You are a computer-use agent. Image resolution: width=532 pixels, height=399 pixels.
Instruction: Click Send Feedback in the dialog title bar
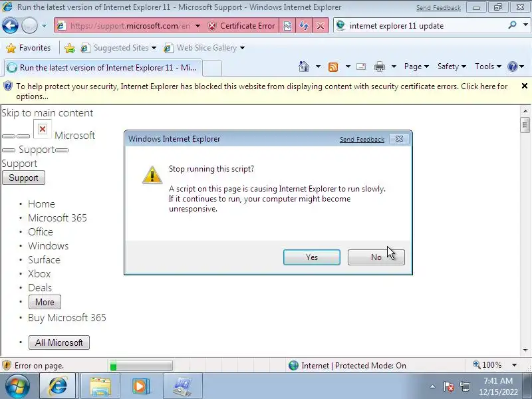point(362,139)
